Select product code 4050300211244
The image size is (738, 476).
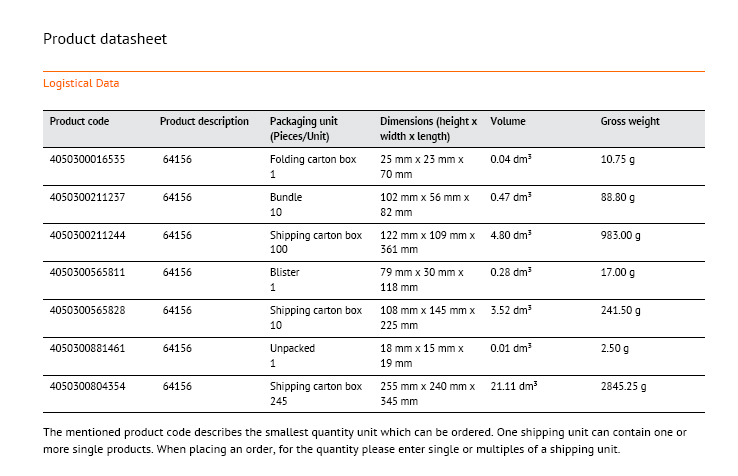tap(88, 235)
